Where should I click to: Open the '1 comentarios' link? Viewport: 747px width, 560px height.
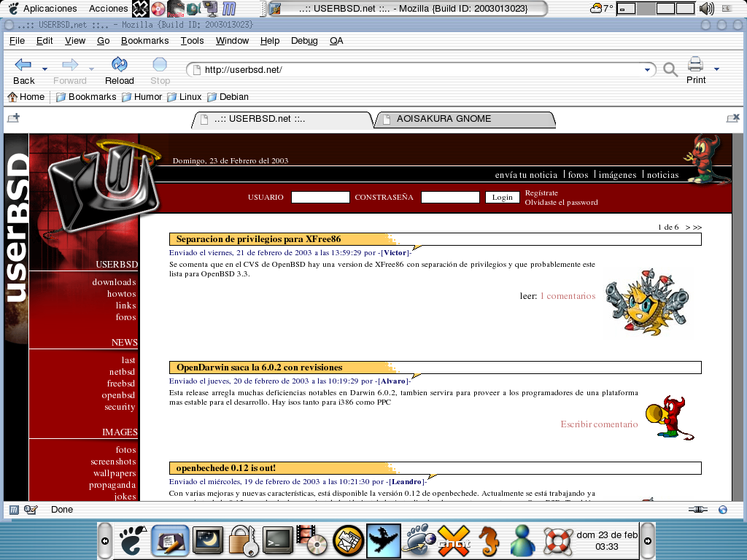[568, 296]
